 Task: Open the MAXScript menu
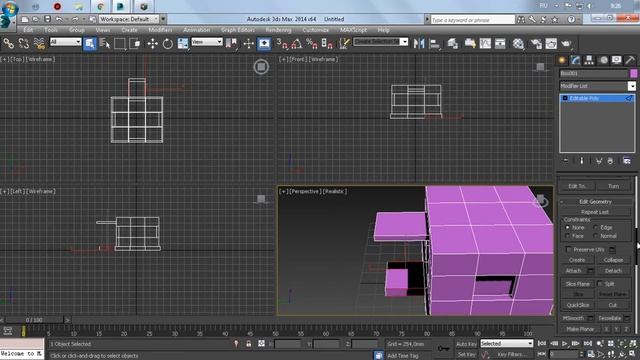pos(353,30)
